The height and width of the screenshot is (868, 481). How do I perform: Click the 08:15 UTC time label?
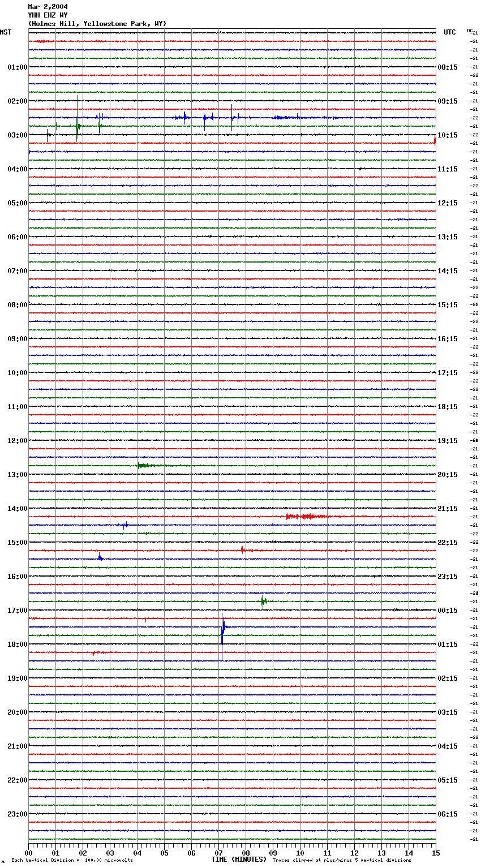[x=448, y=67]
